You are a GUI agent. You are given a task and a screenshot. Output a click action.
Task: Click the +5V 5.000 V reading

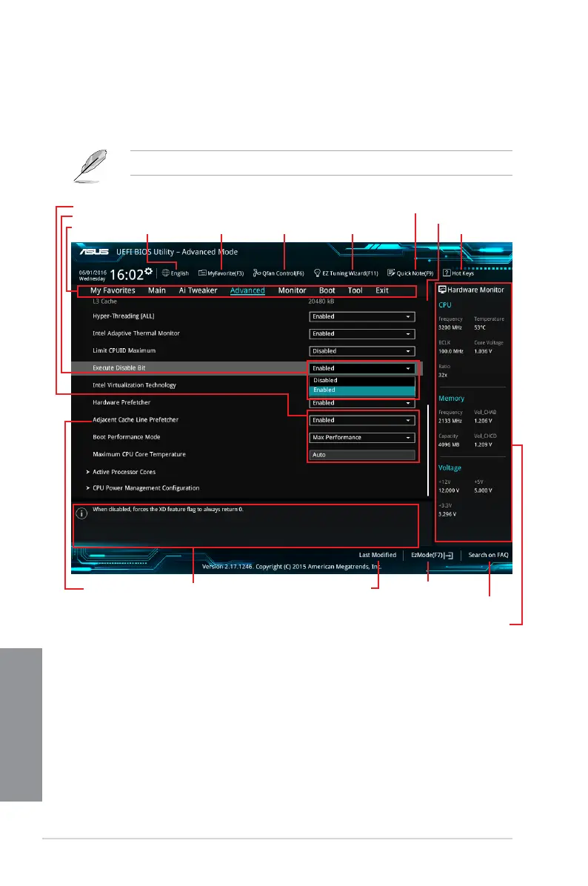pos(484,490)
